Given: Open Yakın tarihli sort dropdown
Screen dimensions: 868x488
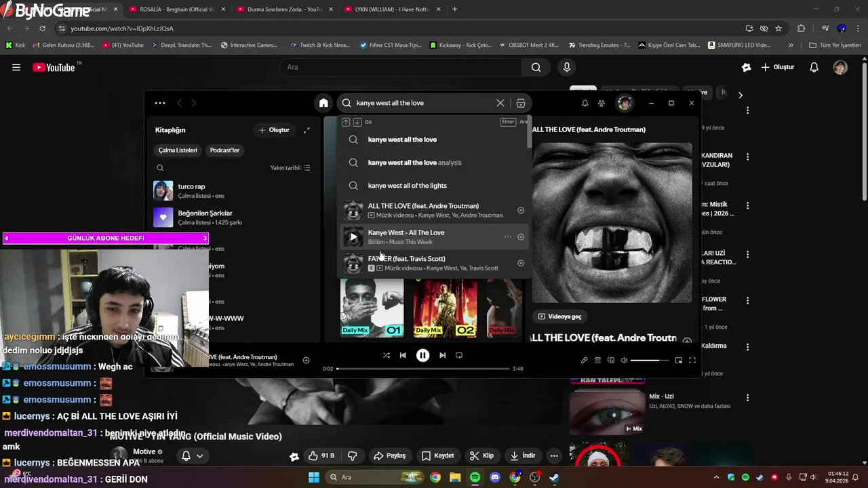Looking at the screenshot, I should (x=290, y=168).
